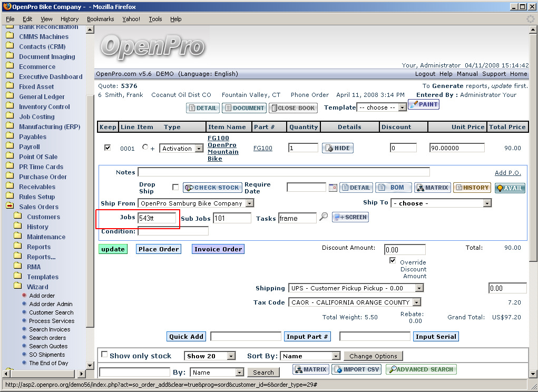Open the FG100 part number link
Image resolution: width=538 pixels, height=392 pixels.
coord(263,149)
